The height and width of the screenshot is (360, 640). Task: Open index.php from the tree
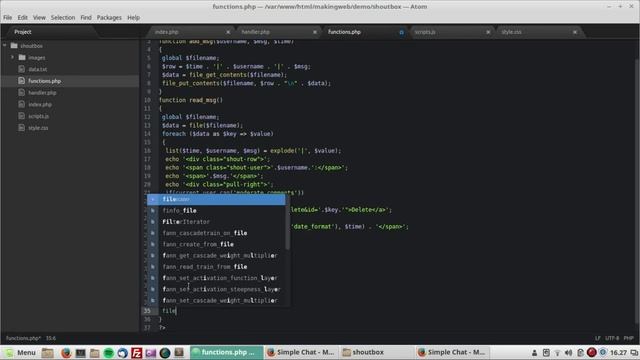click(x=40, y=104)
